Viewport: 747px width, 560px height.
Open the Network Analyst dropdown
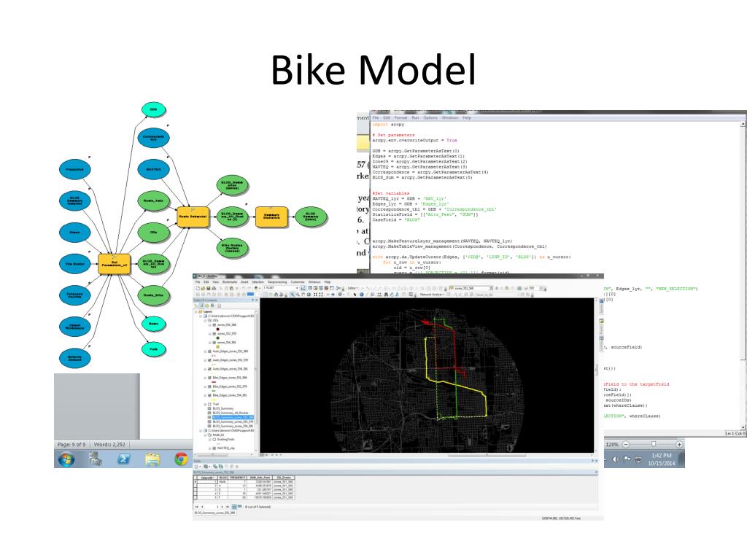coord(432,295)
